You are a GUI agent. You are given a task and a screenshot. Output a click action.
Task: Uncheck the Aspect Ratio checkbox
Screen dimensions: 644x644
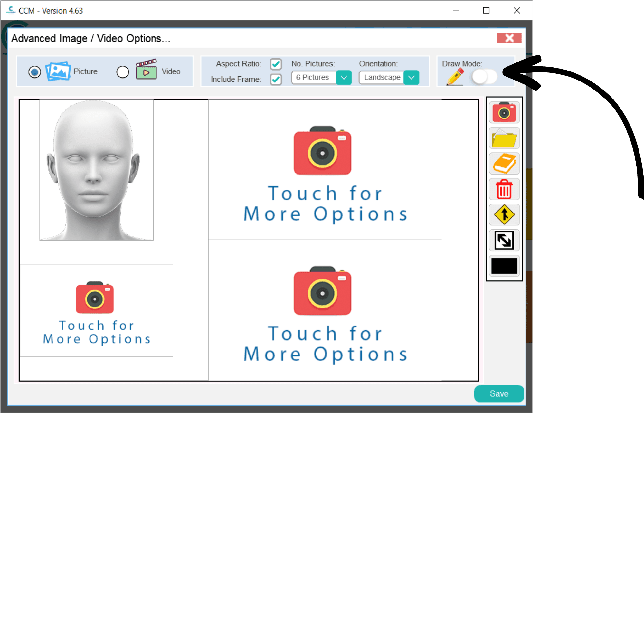[276, 64]
